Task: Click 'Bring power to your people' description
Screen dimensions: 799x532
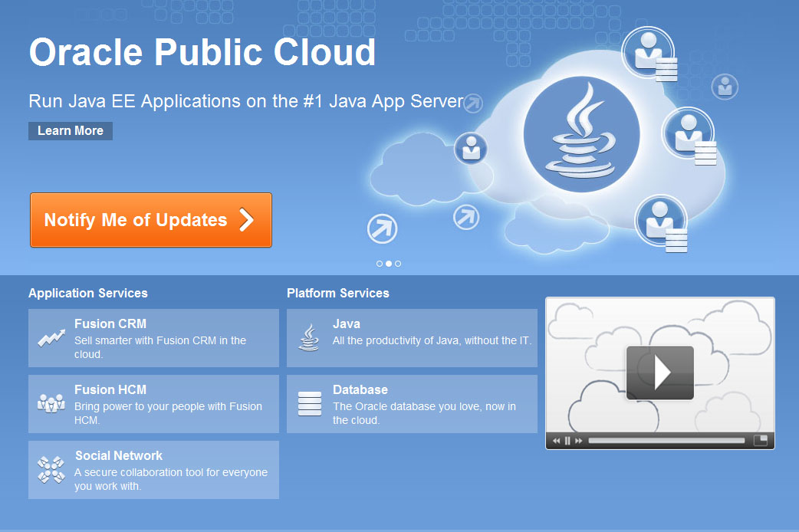Action: (168, 413)
